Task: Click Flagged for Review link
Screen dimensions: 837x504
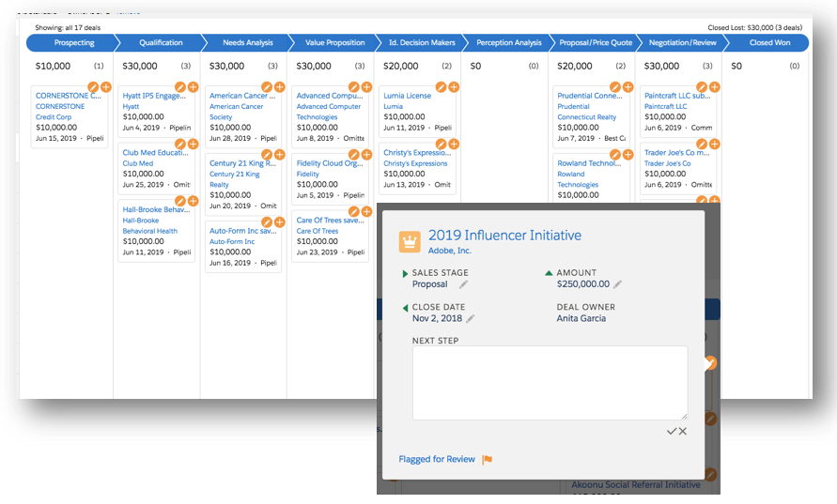Action: pyautogui.click(x=437, y=459)
